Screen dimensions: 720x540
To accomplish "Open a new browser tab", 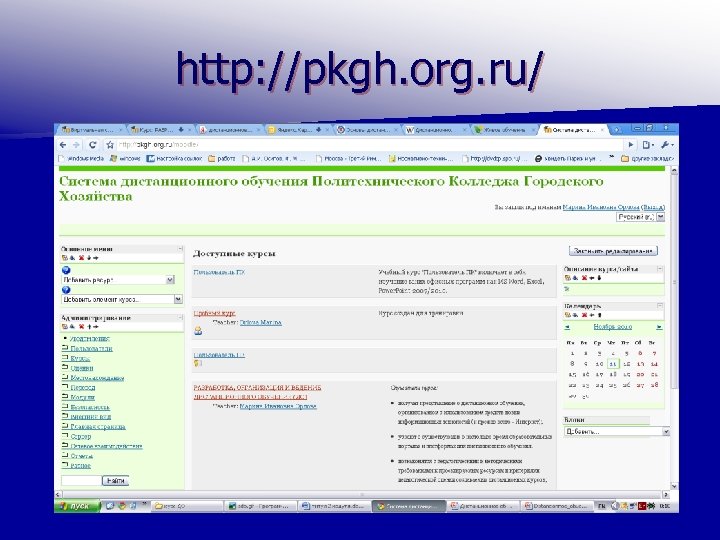I will [x=617, y=130].
